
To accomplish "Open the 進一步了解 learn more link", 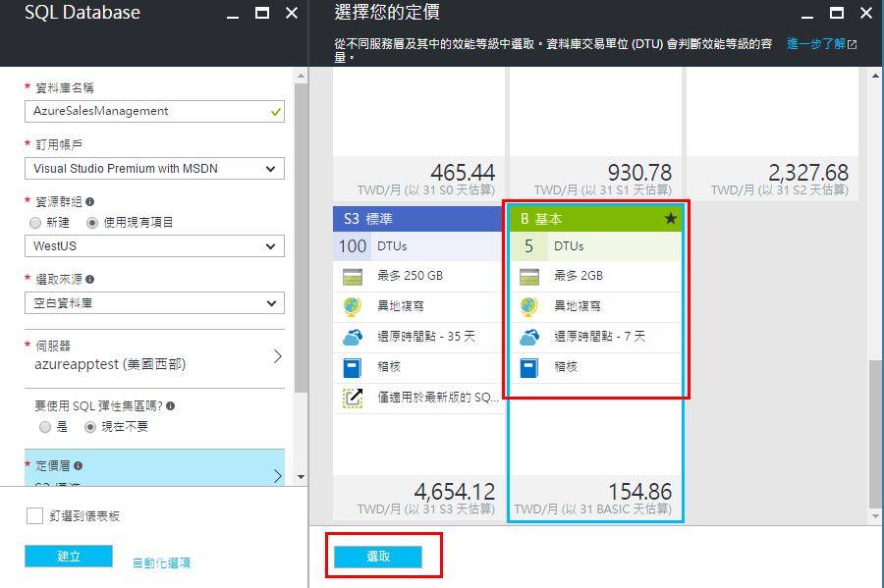I will 816,44.
